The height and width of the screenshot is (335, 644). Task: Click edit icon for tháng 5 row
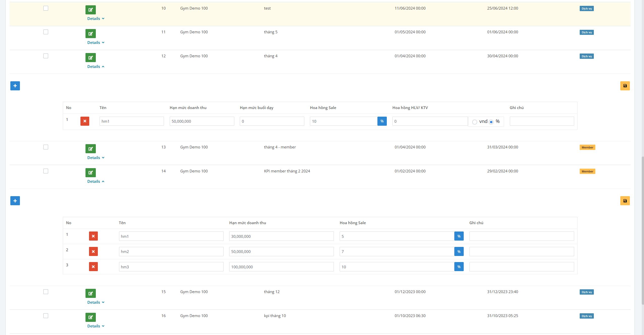point(91,34)
